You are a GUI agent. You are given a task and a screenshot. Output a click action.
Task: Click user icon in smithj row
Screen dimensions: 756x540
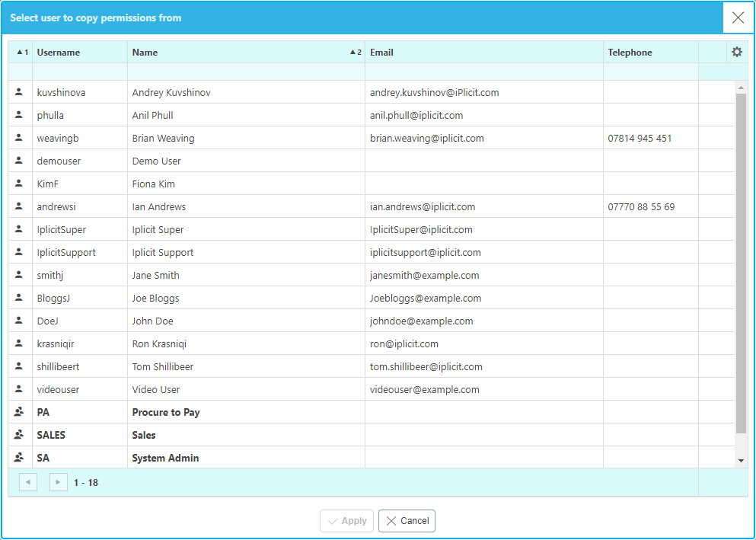tap(19, 275)
